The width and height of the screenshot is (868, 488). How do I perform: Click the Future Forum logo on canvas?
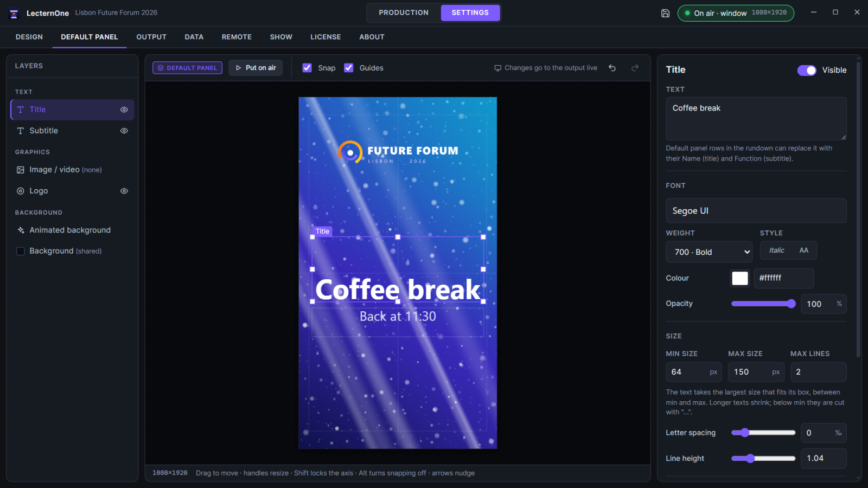(x=398, y=152)
